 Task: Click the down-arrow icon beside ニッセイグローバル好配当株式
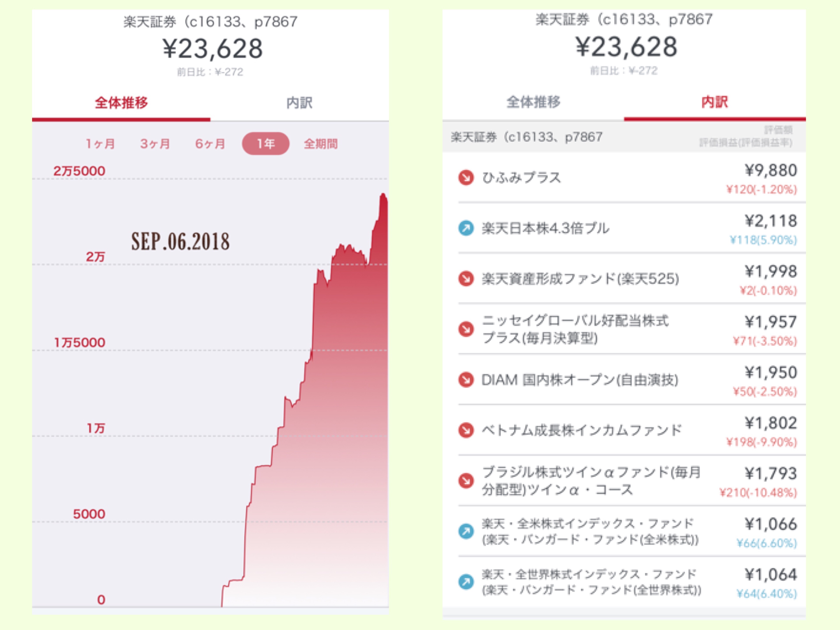[466, 329]
